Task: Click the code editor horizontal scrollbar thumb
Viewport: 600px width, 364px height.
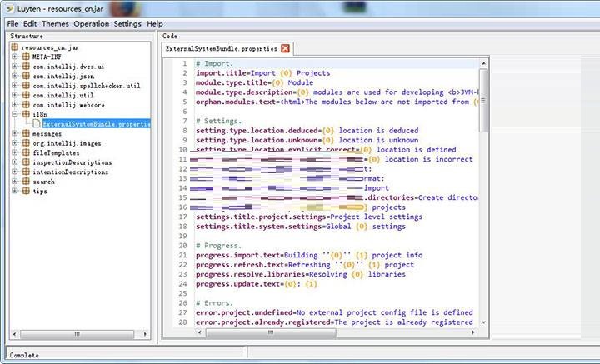Action: click(x=271, y=332)
